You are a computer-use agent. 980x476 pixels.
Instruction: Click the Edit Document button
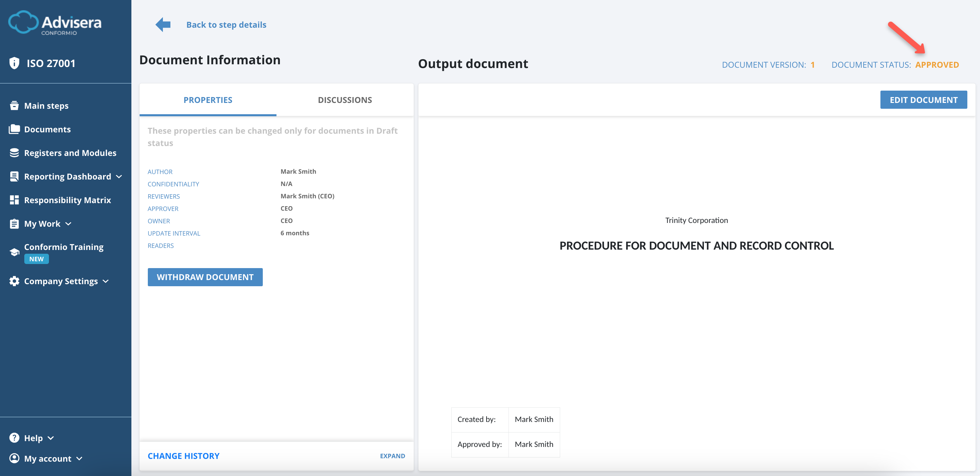924,100
